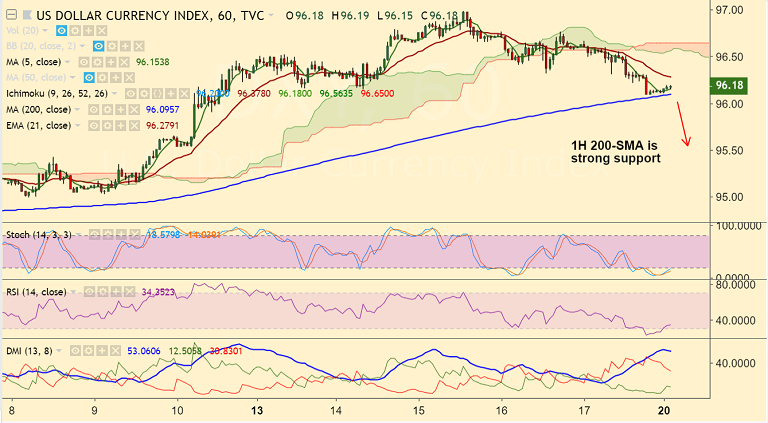Remove the DMI indicator
This screenshot has height=423, width=768.
pyautogui.click(x=115, y=351)
